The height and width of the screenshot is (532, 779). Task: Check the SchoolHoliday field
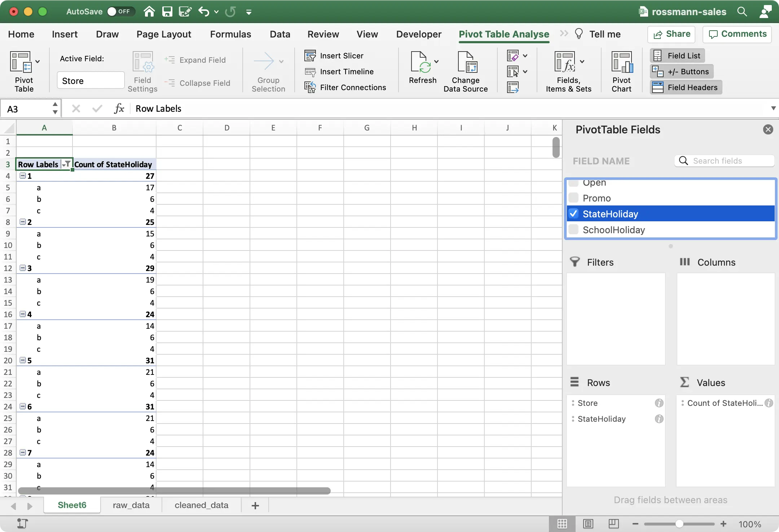573,230
